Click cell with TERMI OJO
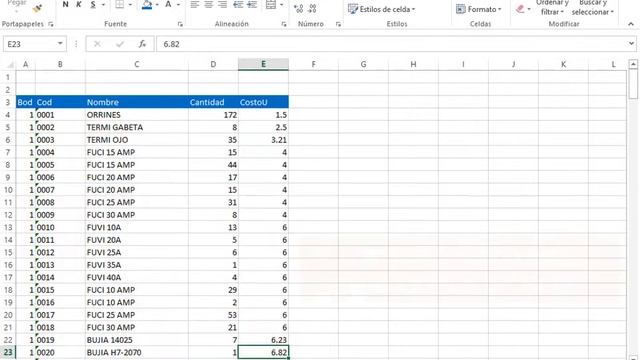The image size is (640, 360). pyautogui.click(x=137, y=140)
